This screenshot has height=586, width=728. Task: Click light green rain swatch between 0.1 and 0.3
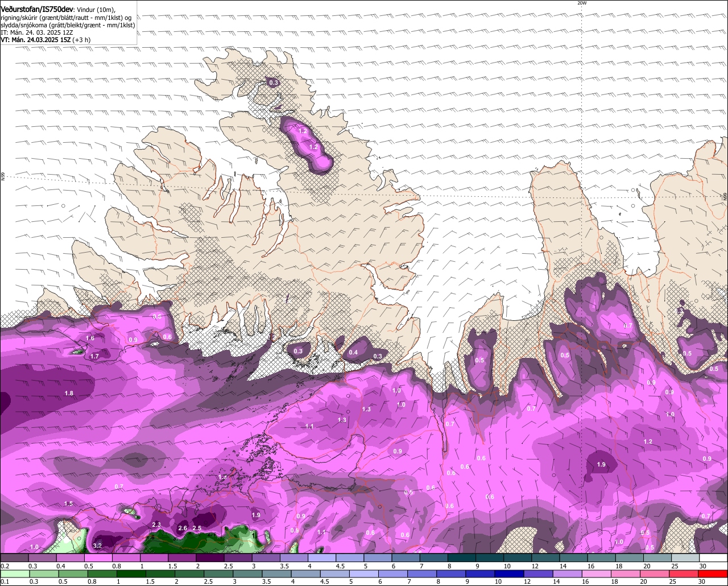15,573
